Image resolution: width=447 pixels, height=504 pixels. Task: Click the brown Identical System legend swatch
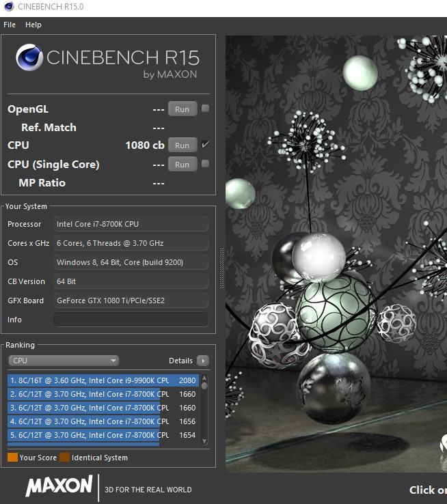tap(65, 457)
